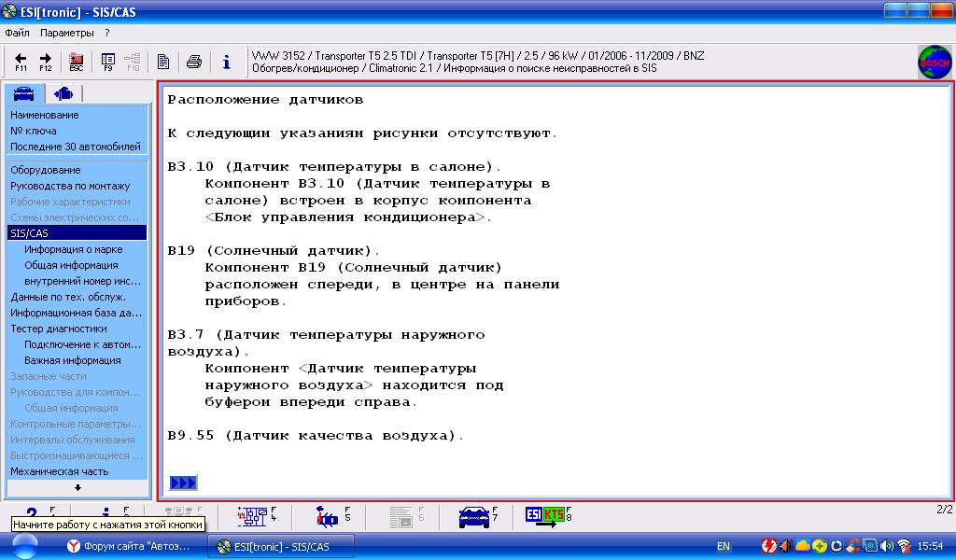The height and width of the screenshot is (560, 956).
Task: Open Информация о марке
Action: click(x=74, y=249)
